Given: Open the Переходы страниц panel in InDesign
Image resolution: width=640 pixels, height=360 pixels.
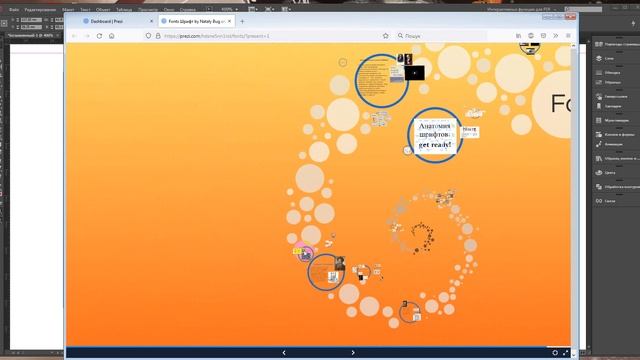Looking at the screenshot, I should pyautogui.click(x=618, y=44).
